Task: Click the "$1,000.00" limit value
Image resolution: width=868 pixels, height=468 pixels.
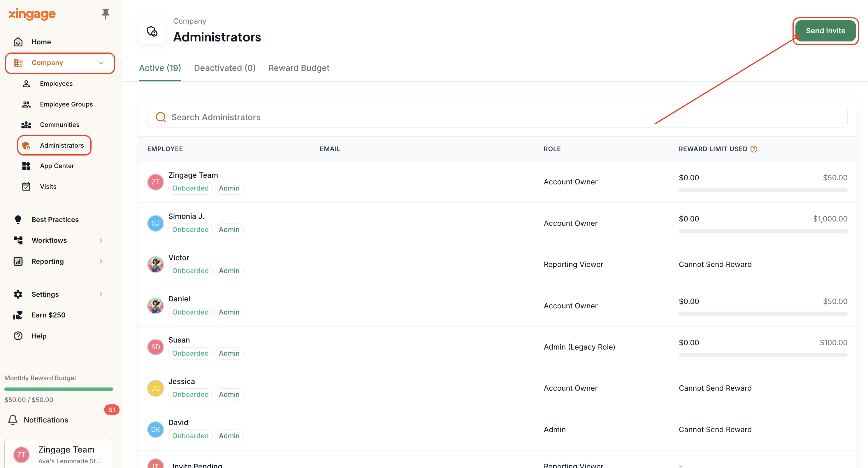Action: [830, 219]
